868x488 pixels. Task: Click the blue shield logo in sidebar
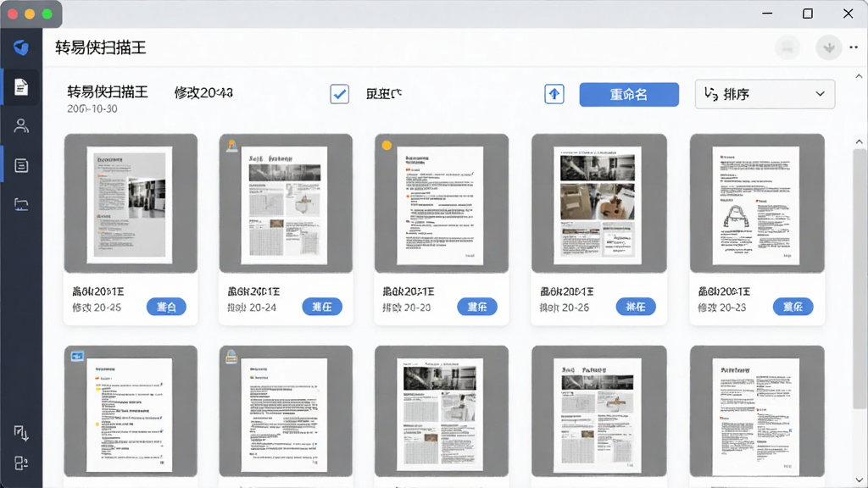[x=21, y=47]
